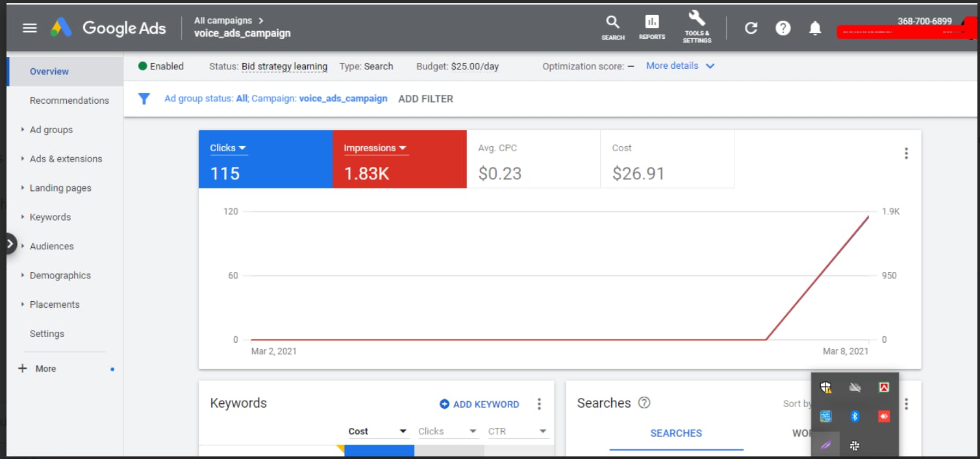Screen dimensions: 980x459
Task: Switch to the SEARCHES tab
Action: (x=675, y=433)
